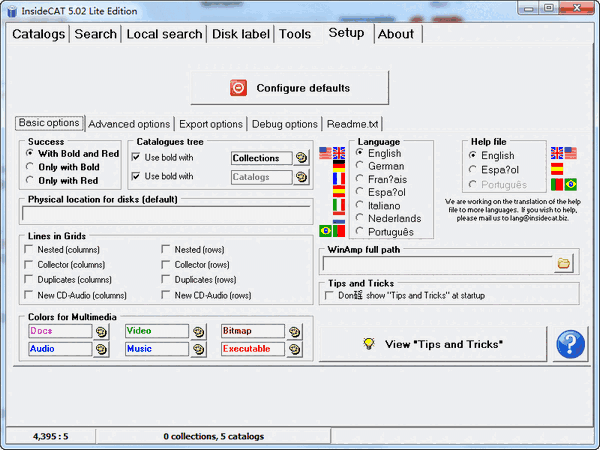This screenshot has width=600, height=450.
Task: Open palette icon beside Collections field
Action: click(302, 158)
